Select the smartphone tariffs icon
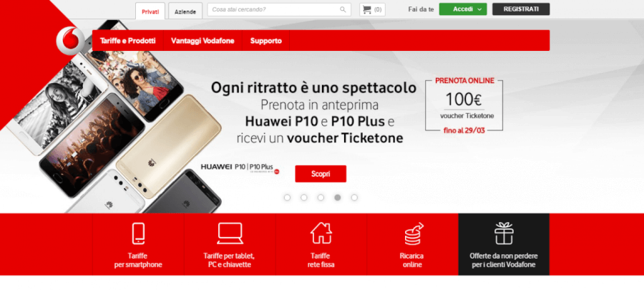 (x=138, y=233)
